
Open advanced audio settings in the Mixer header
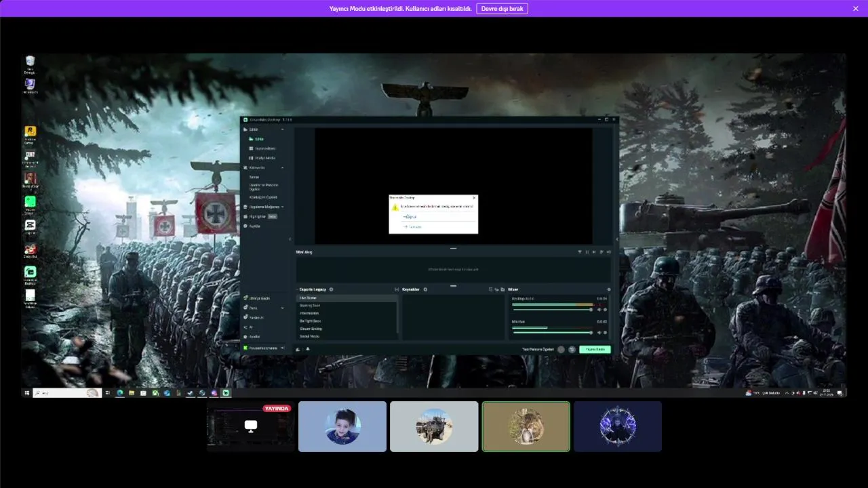609,289
